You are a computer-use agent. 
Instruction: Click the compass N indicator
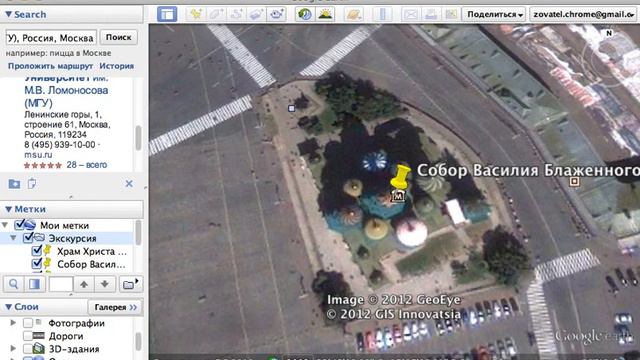[x=609, y=33]
